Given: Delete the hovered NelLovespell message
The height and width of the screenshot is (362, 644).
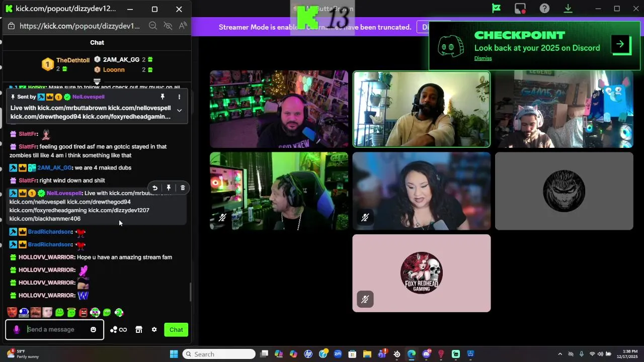Looking at the screenshot, I should [183, 188].
